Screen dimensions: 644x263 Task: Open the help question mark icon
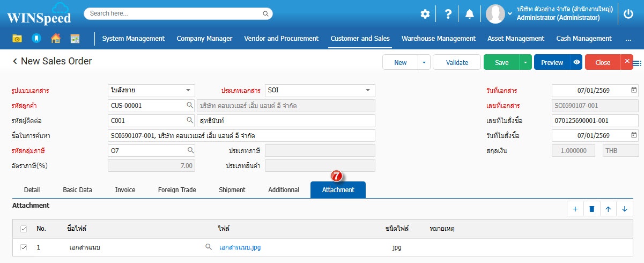(x=448, y=14)
